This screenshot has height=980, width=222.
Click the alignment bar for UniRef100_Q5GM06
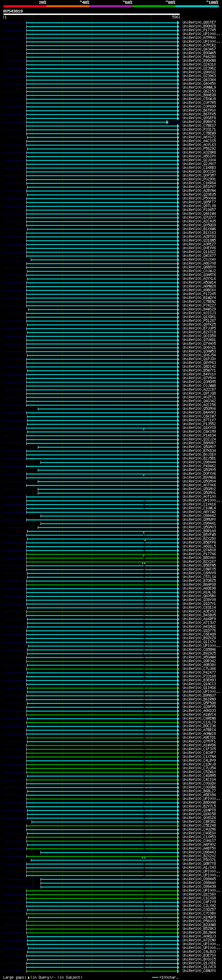pyautogui.click(x=108, y=409)
